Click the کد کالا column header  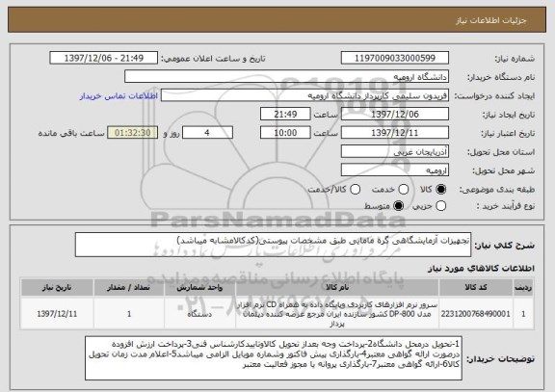tap(476, 288)
